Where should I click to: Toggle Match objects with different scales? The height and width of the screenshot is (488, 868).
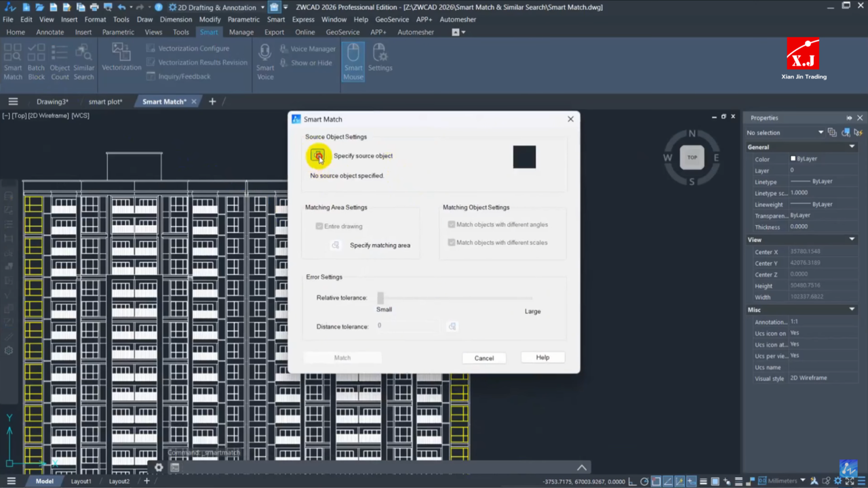click(452, 243)
